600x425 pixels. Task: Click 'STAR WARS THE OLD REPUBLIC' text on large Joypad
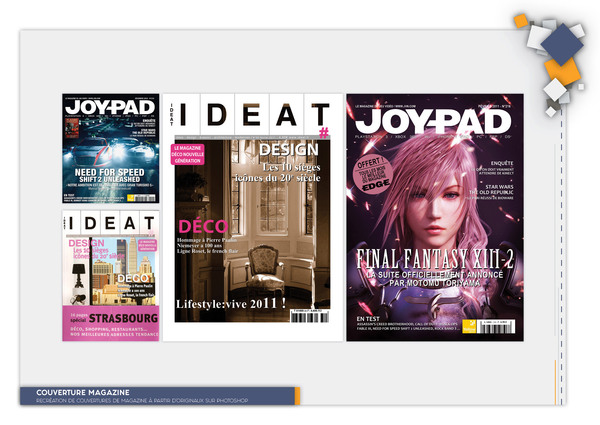491,189
